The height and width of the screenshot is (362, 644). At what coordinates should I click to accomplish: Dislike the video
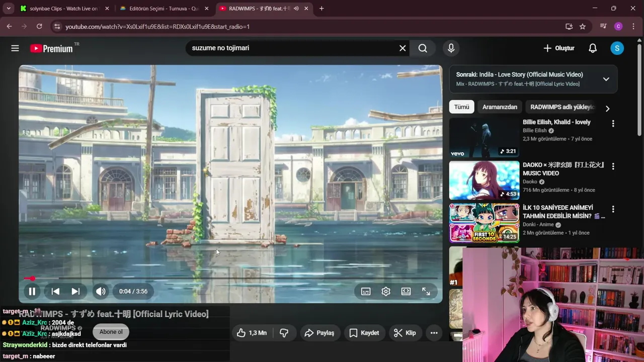pyautogui.click(x=284, y=333)
